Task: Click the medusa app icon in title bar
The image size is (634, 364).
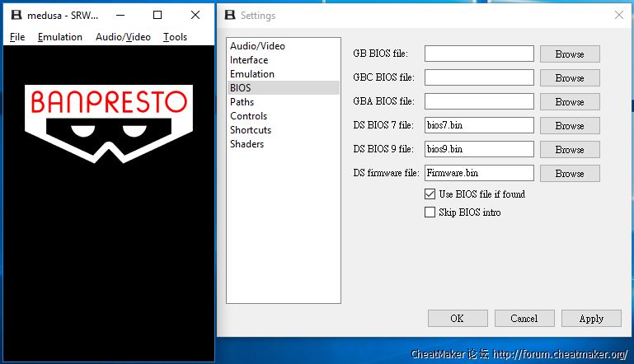Action: point(15,15)
